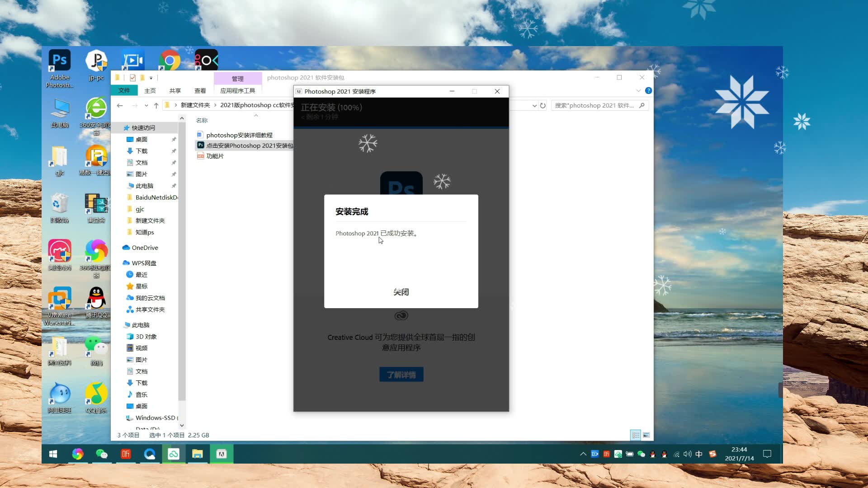Open the Windows Start menu
This screenshot has height=488, width=868.
53,454
